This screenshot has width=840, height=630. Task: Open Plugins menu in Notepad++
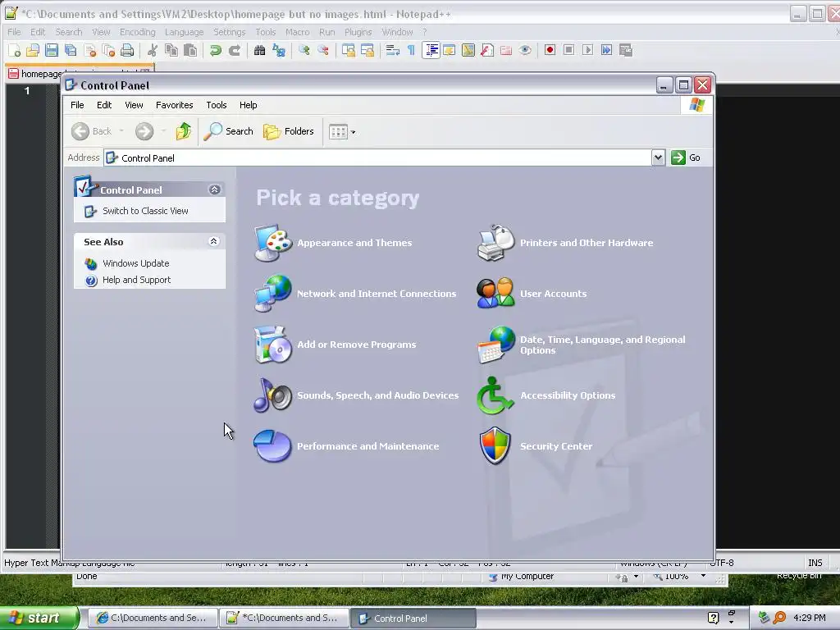tap(358, 32)
